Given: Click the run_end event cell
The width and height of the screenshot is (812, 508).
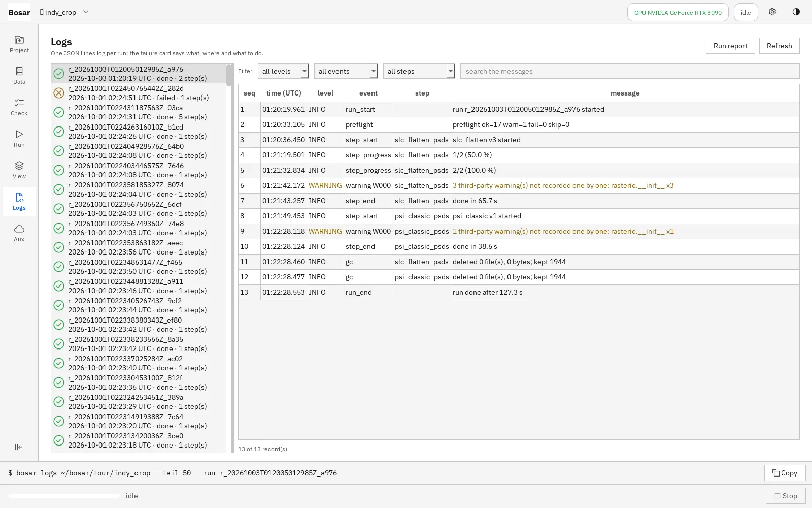Looking at the screenshot, I should coord(368,292).
